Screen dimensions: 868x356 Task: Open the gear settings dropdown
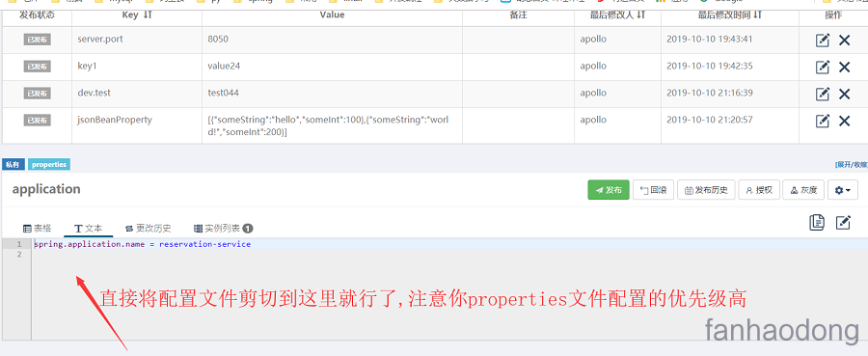843,190
